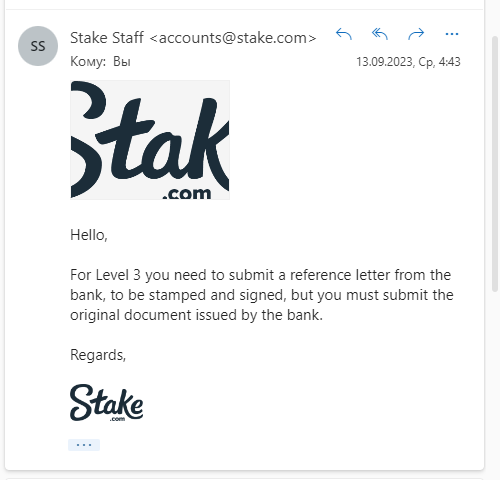Click the 13.09.2023 timestamp
500x480 pixels.
point(408,62)
